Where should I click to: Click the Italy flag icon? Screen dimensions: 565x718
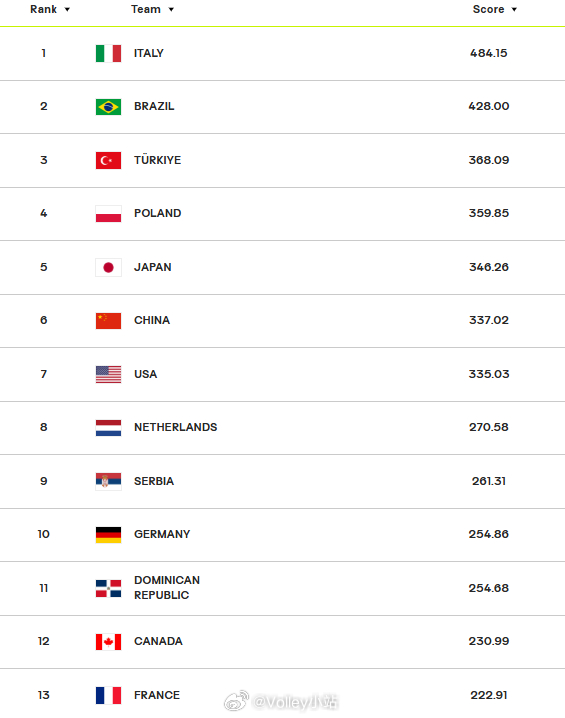(x=109, y=53)
